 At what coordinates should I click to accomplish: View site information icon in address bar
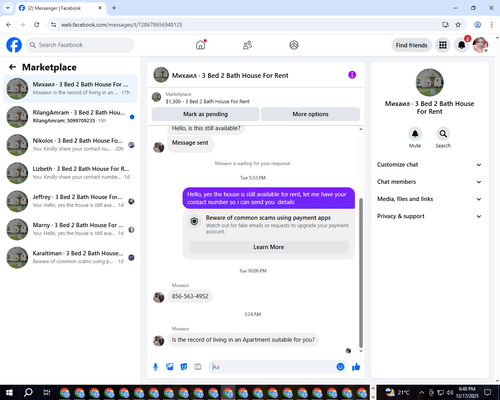53,25
